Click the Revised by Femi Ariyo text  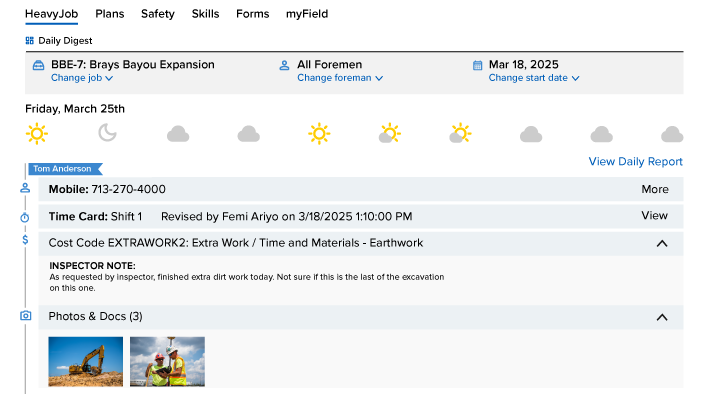[x=287, y=217]
